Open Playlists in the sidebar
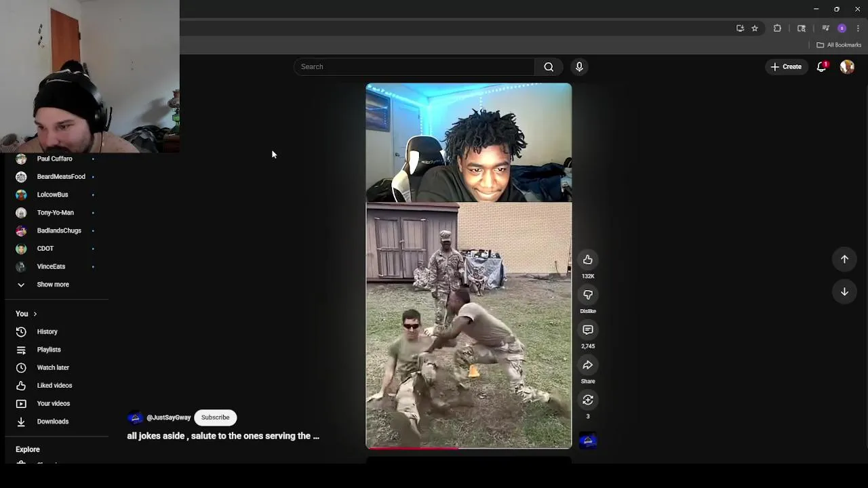 point(49,350)
